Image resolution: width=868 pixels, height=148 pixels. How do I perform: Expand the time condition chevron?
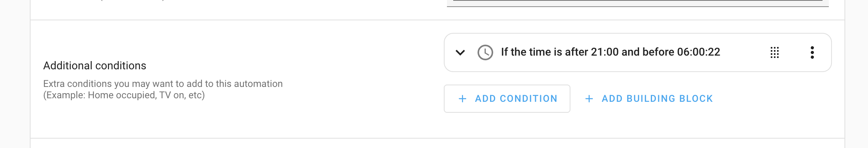coord(460,52)
